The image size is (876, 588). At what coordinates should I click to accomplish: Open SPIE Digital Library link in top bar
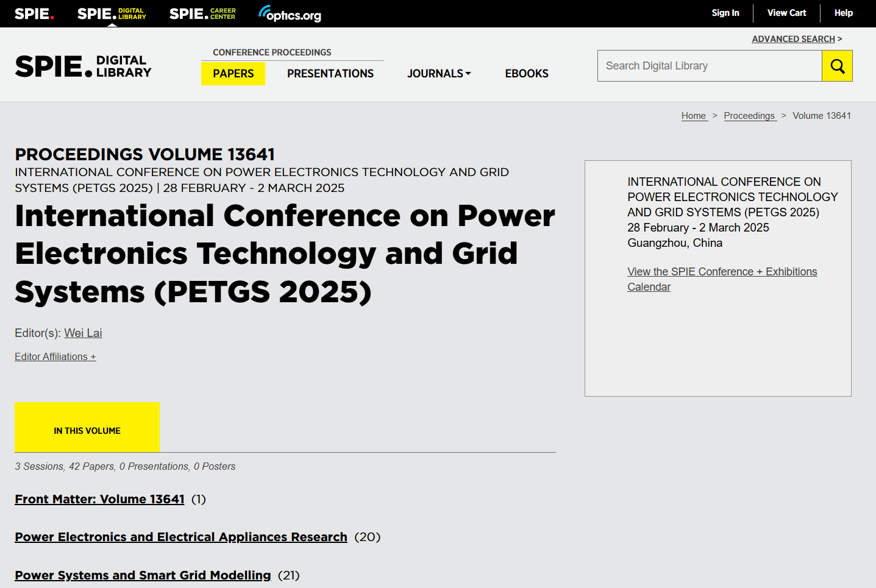[x=112, y=13]
